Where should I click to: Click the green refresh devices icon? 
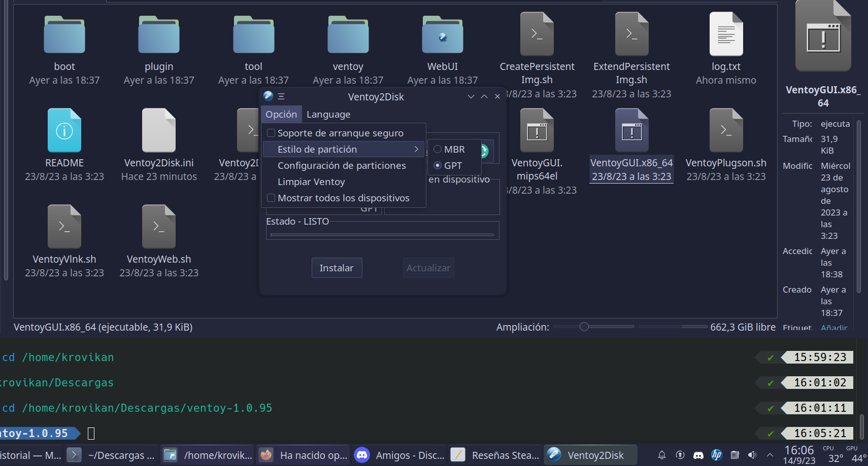click(484, 151)
